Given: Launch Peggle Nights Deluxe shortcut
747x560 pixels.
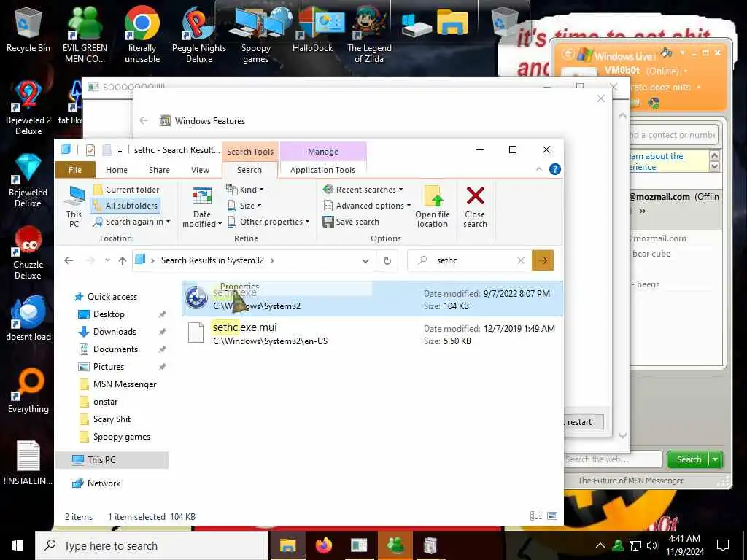Looking at the screenshot, I should (199, 34).
